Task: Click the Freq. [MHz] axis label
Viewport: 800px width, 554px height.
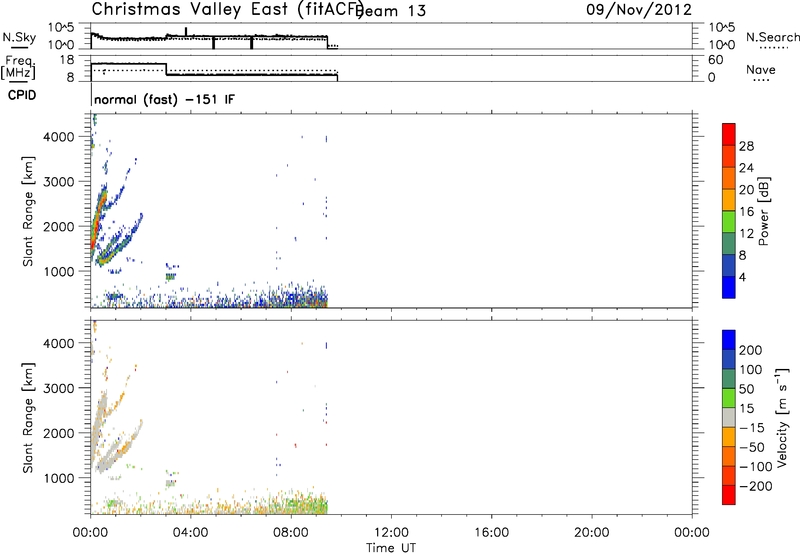Action: [x=18, y=67]
